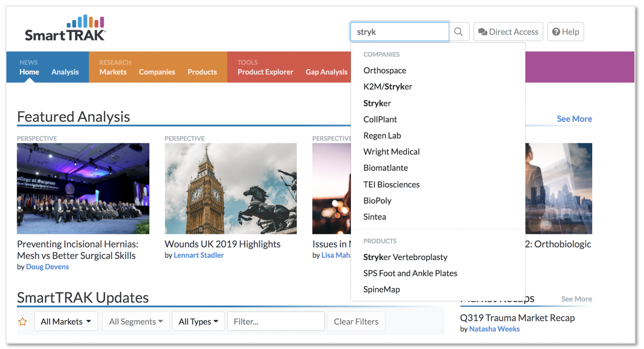Expand the All Segments dropdown
The height and width of the screenshot is (349, 644).
pos(136,321)
